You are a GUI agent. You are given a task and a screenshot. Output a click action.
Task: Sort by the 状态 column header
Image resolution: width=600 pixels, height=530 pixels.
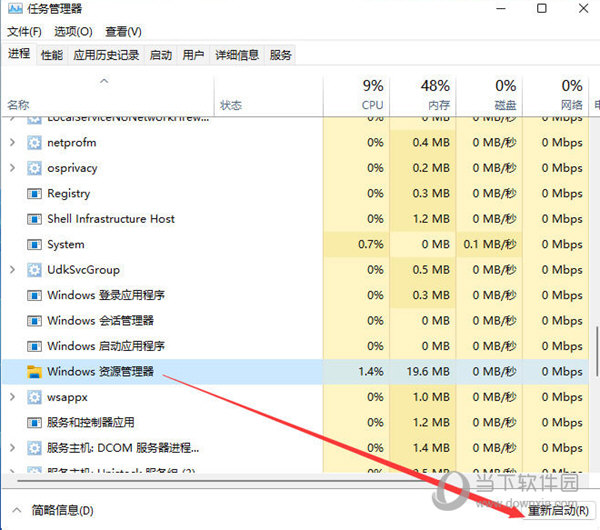(x=268, y=96)
